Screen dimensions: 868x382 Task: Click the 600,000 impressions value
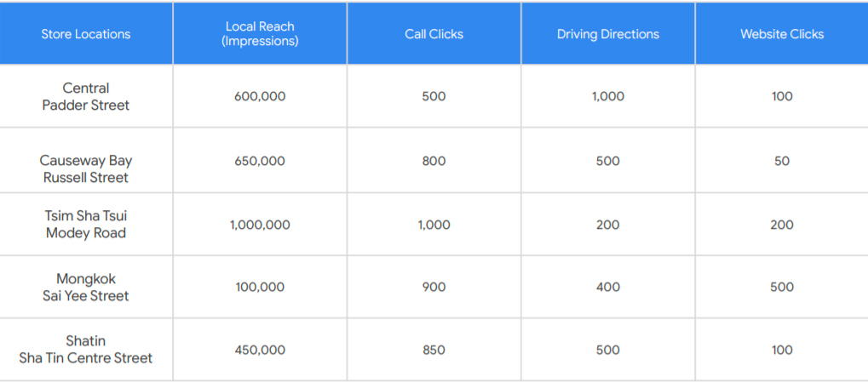(260, 96)
